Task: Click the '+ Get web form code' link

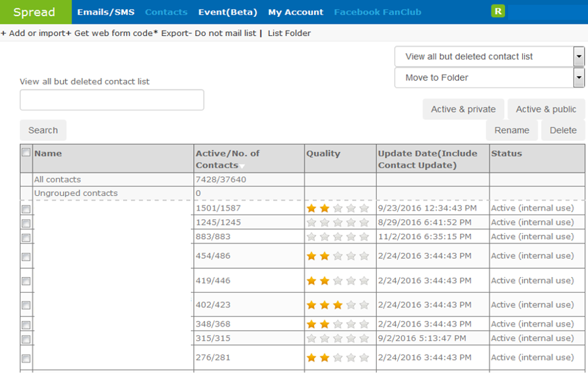Action: pyautogui.click(x=110, y=34)
